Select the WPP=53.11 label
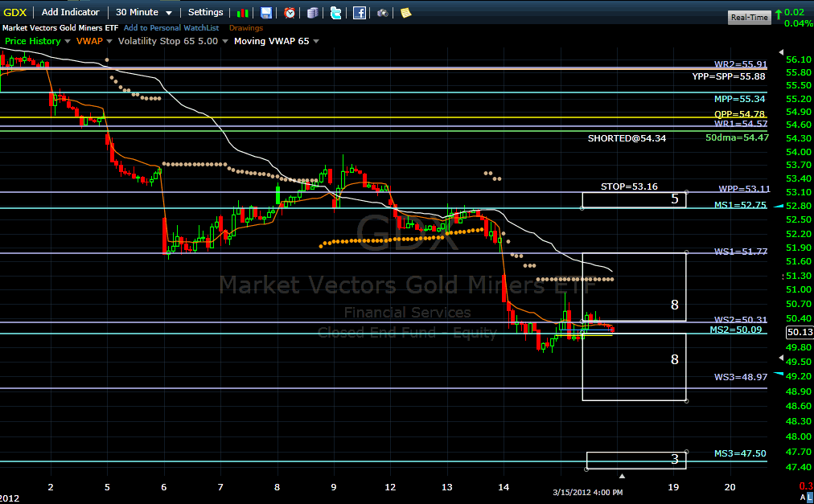This screenshot has height=504, width=814. tap(744, 189)
